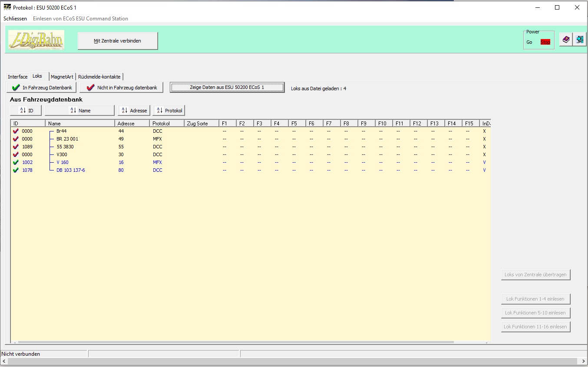Click 'Lok Funktionen 1-4 einlesen' button
Screen dimensions: 588x367
pyautogui.click(x=536, y=299)
